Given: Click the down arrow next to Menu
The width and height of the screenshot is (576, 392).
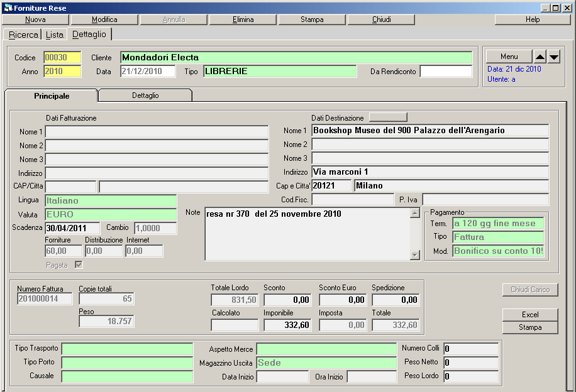Looking at the screenshot, I should pos(554,57).
